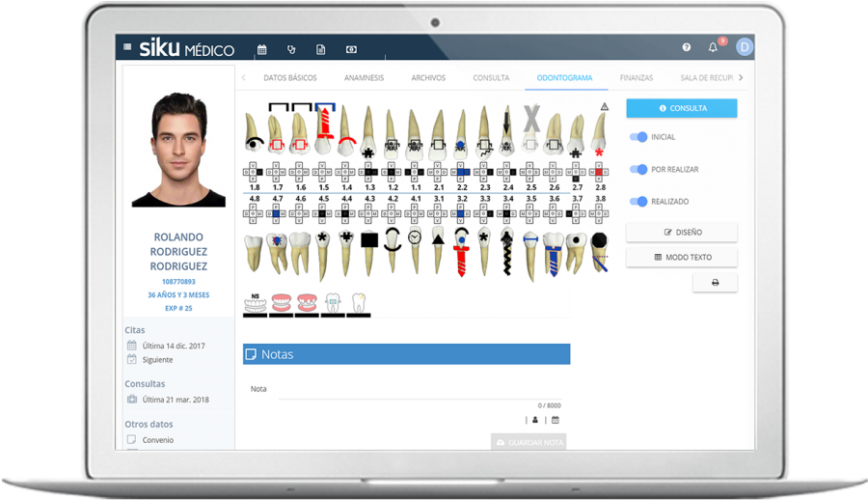Click the zigzag root tooth under 3.4
868x500 pixels.
click(x=507, y=252)
